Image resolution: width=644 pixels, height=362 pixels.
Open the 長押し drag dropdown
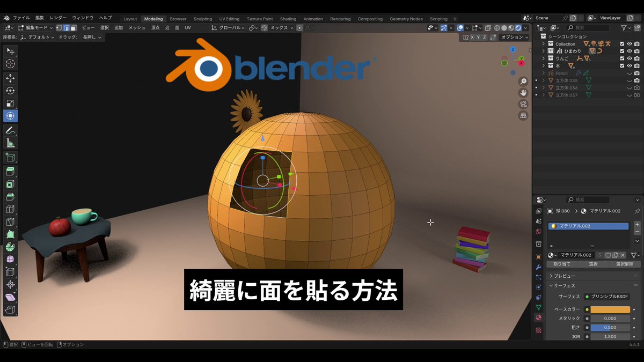pos(92,38)
